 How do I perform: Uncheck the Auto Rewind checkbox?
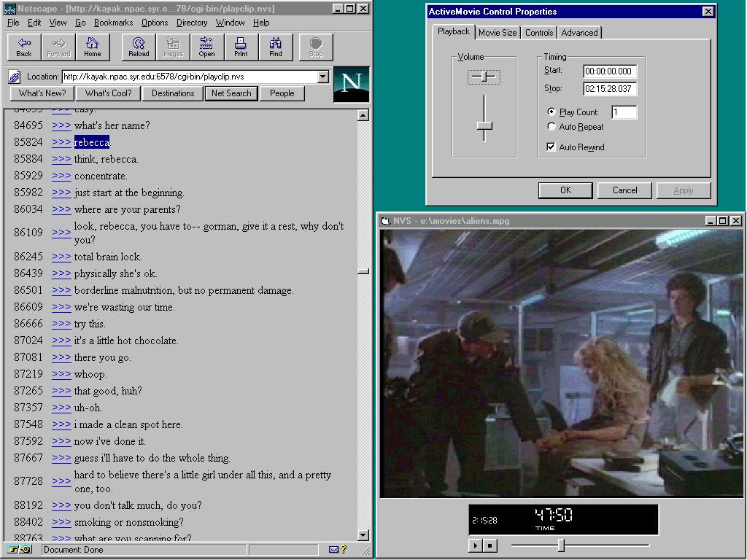[551, 147]
